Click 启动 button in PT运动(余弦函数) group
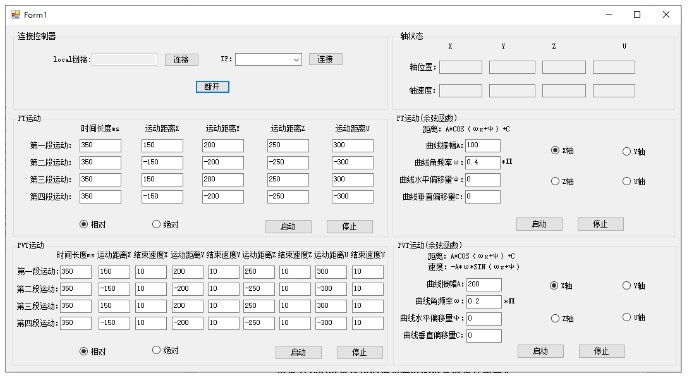The image size is (691, 381). pos(539,224)
